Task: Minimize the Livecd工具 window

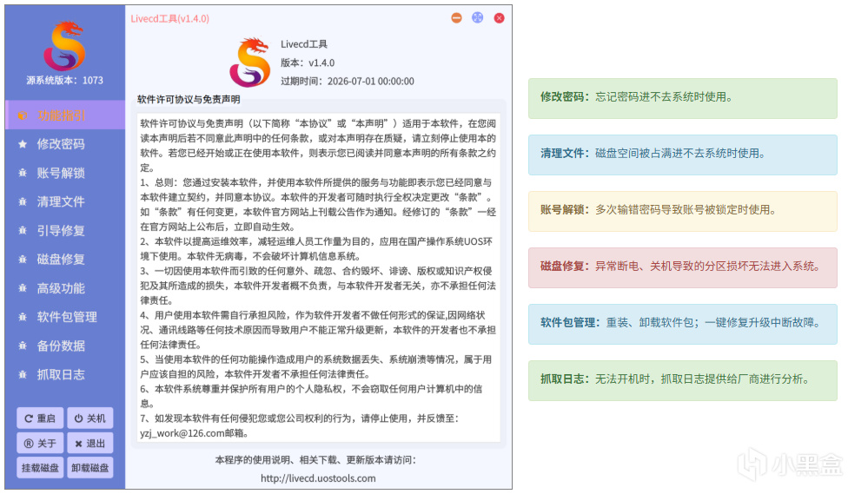Action: [456, 17]
